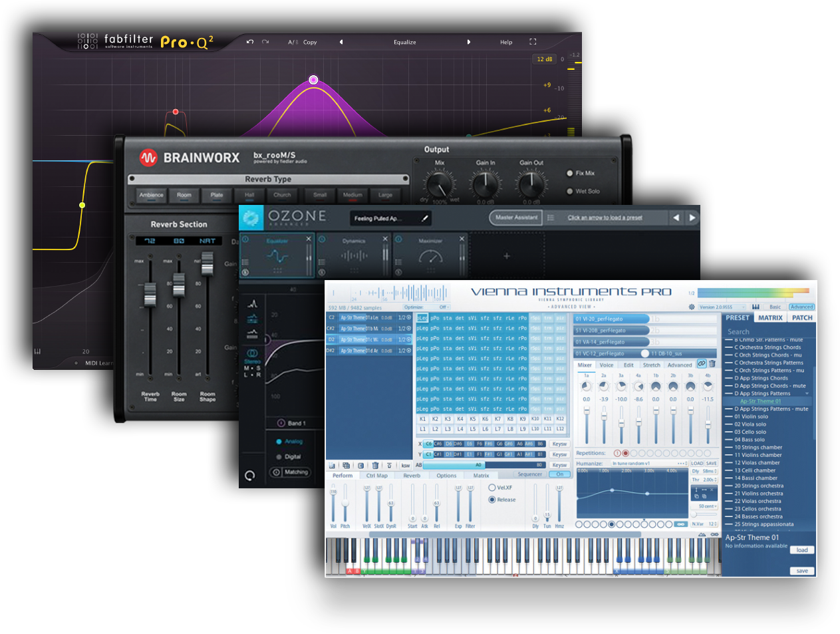Bypass the Ozone Equalizer module power button
840x634 pixels.
click(x=245, y=239)
